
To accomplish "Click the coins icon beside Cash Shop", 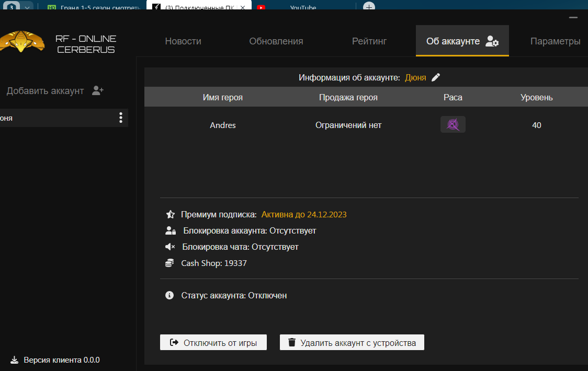I will [169, 263].
